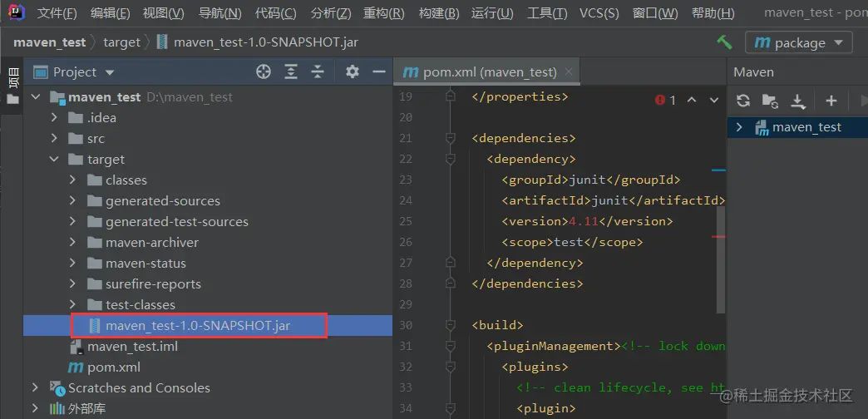Expand maven_test node in Maven panel
Viewport: 868px width, 419px height.
coord(739,127)
